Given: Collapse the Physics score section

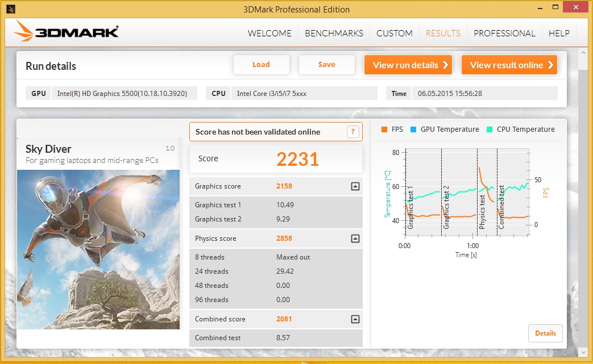Looking at the screenshot, I should point(355,239).
